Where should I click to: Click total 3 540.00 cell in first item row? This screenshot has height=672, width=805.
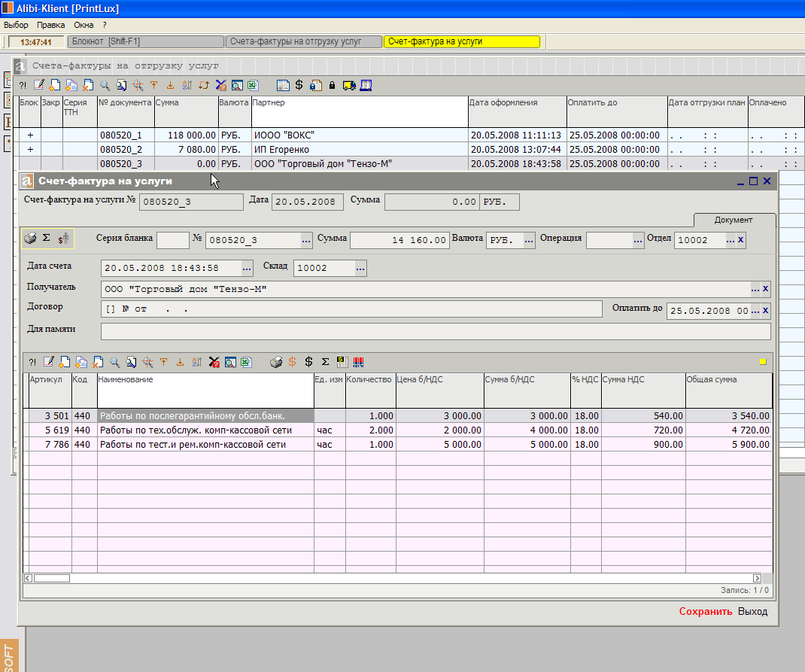pyautogui.click(x=729, y=416)
